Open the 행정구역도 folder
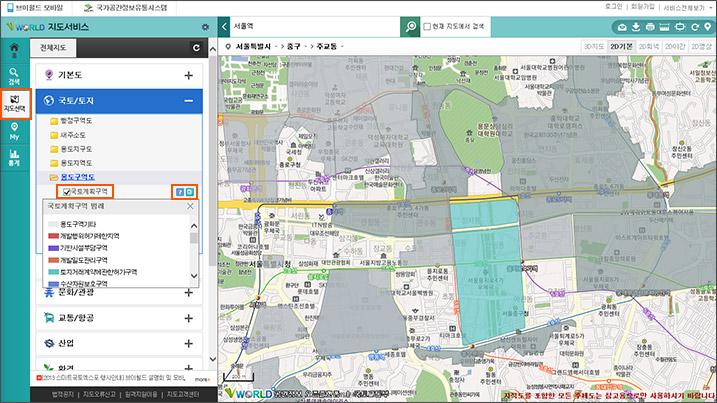The height and width of the screenshot is (403, 717). coord(71,121)
